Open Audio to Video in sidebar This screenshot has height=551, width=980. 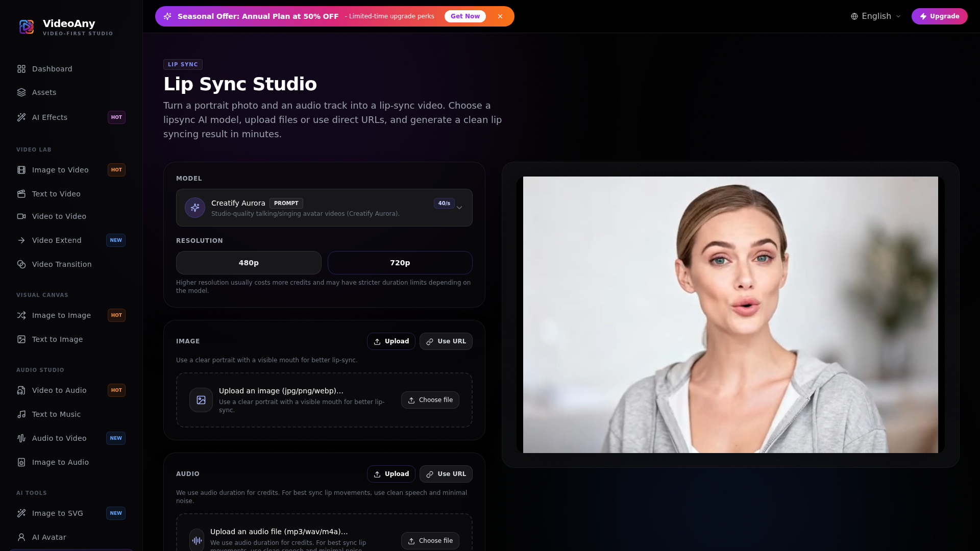coord(59,438)
